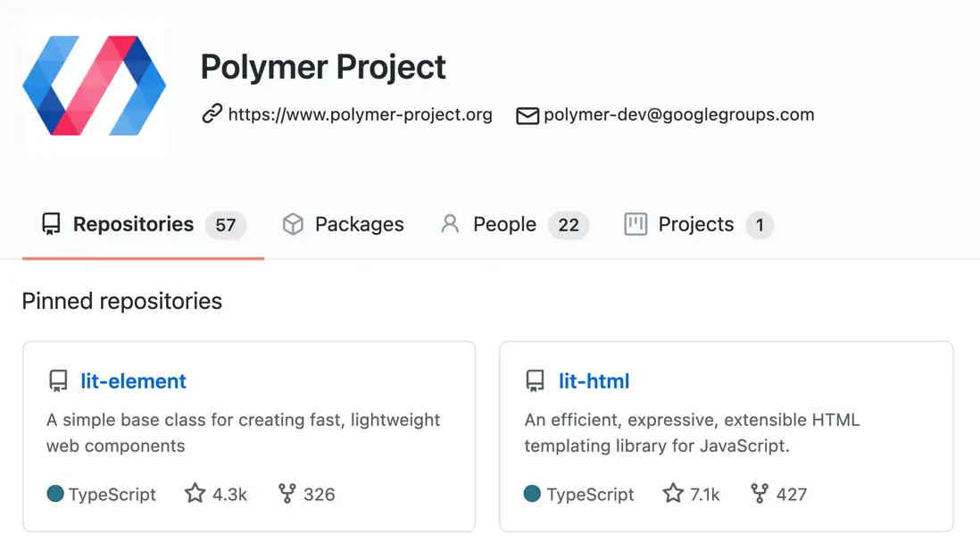This screenshot has height=559, width=980.
Task: Click the polymer-dev@googlegroups.com email link
Action: coord(678,114)
